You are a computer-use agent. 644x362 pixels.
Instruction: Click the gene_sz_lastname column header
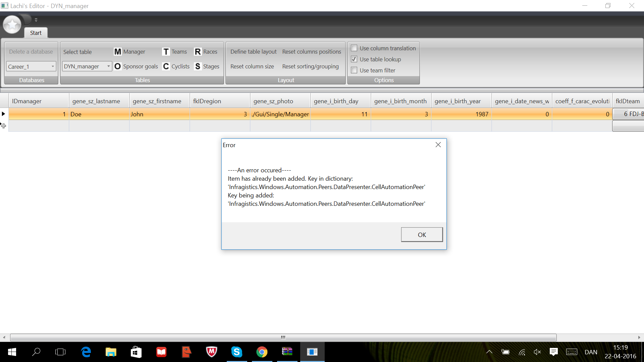pyautogui.click(x=96, y=101)
